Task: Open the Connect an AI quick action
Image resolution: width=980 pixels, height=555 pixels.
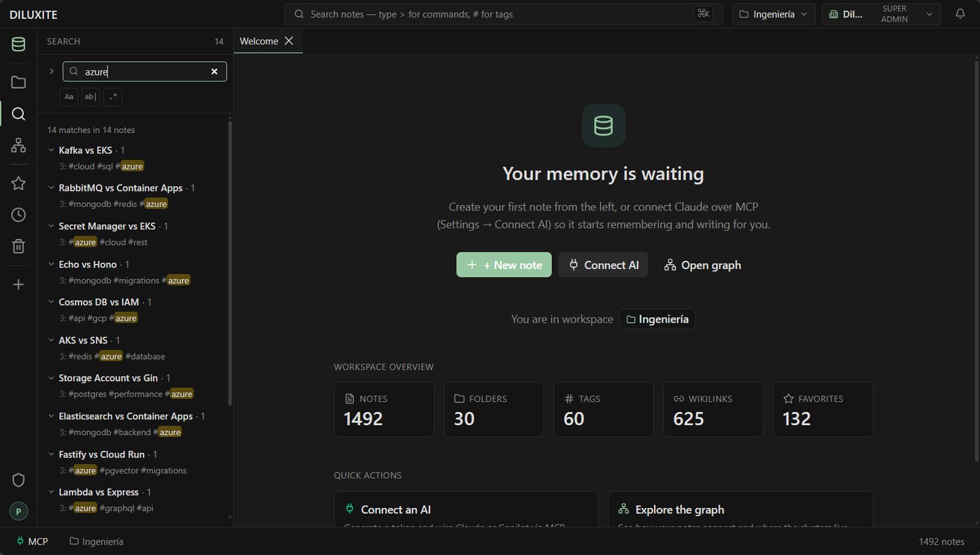Action: (466, 509)
